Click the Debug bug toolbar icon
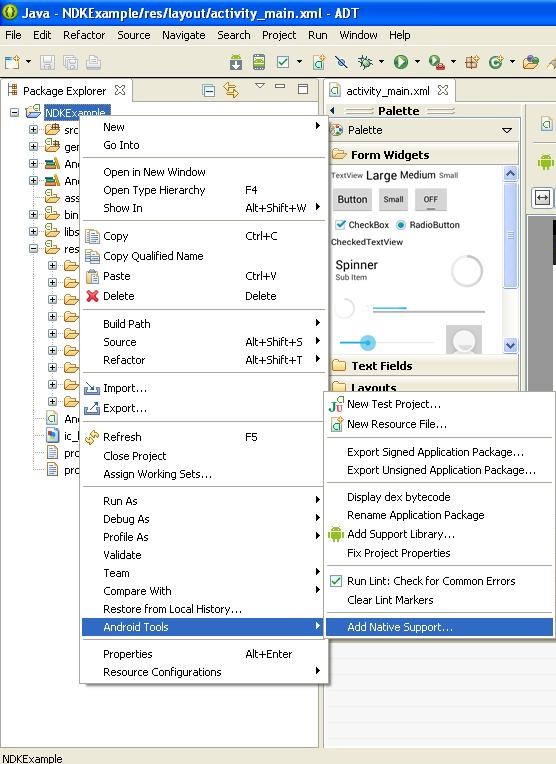Viewport: 556px width, 764px height. pos(364,62)
